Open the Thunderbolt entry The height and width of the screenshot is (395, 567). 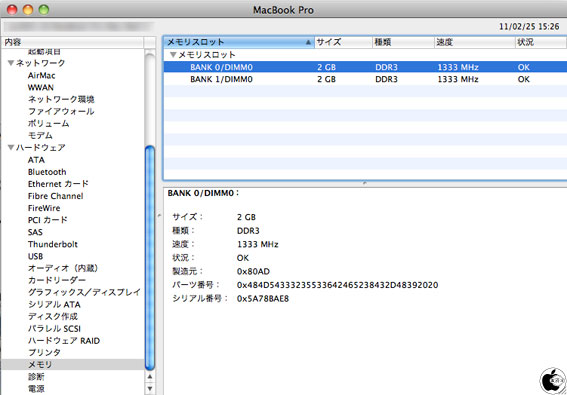click(x=53, y=244)
